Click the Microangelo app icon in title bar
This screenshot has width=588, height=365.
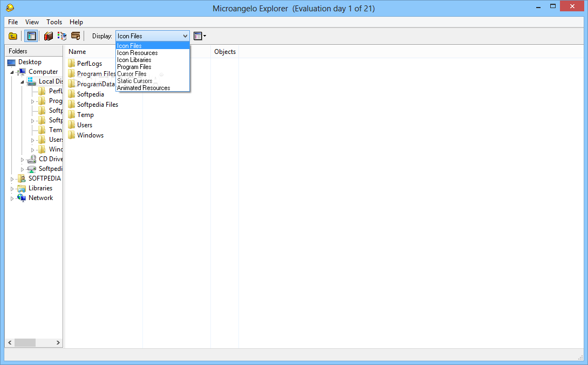[10, 8]
